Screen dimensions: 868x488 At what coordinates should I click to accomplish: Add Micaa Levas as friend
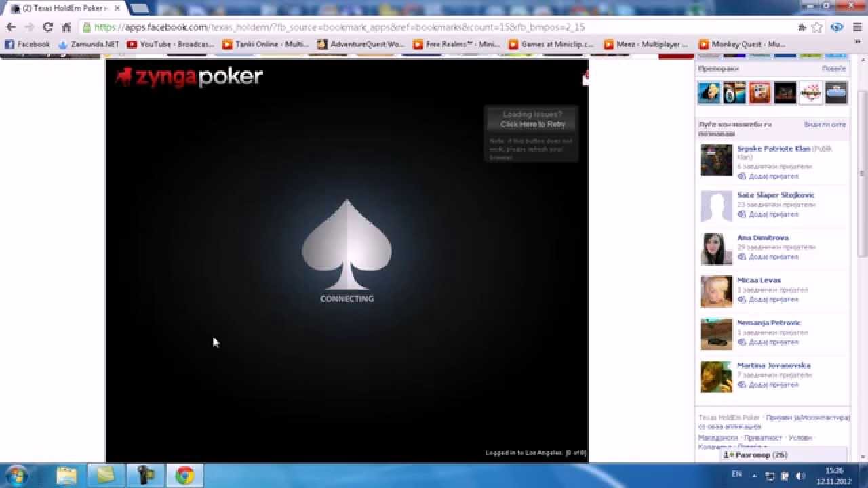[768, 300]
